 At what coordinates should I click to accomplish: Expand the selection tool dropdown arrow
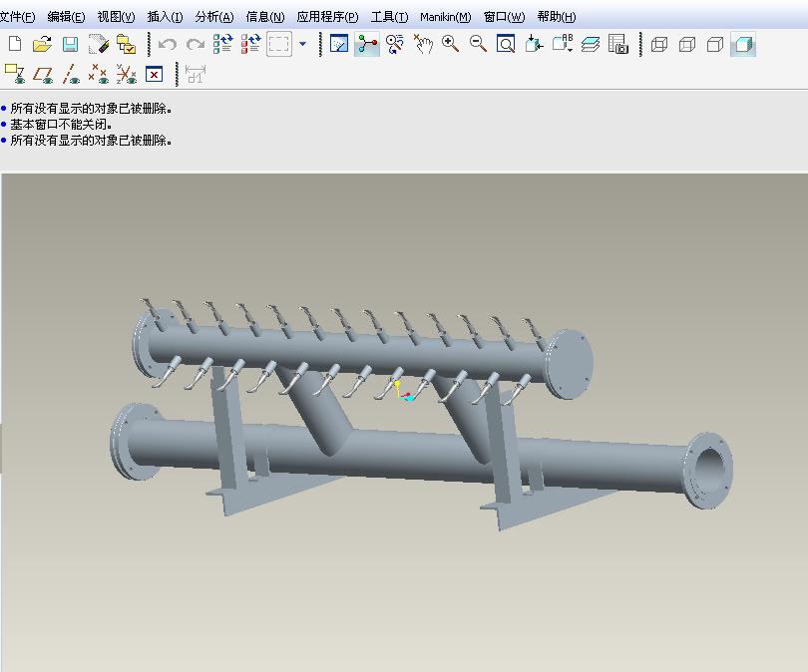click(x=303, y=44)
